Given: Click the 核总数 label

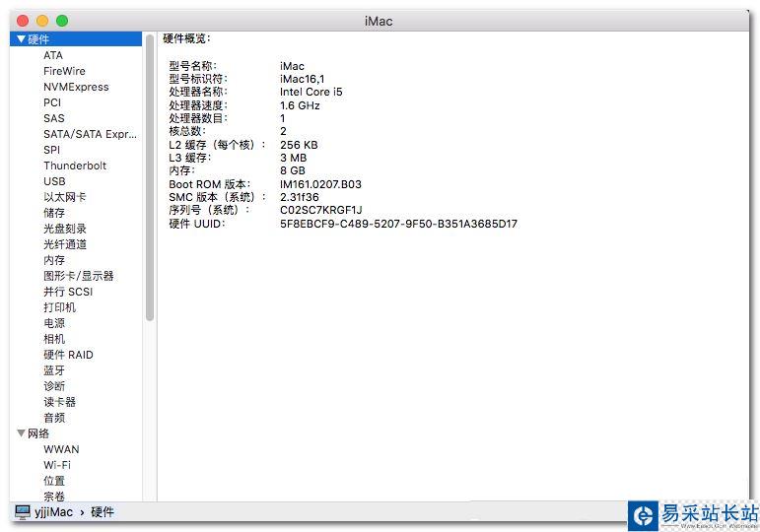Looking at the screenshot, I should click(x=187, y=131).
